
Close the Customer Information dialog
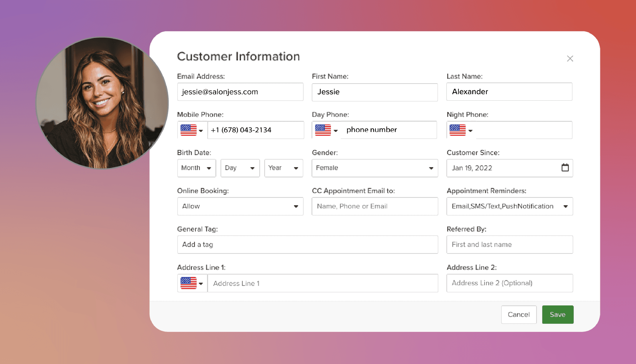tap(570, 59)
